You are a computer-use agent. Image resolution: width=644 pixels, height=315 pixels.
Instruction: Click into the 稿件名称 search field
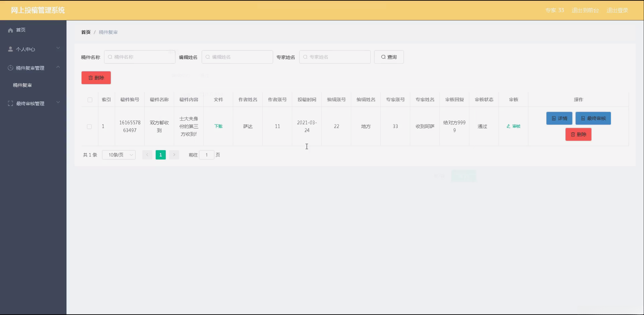[x=140, y=57]
